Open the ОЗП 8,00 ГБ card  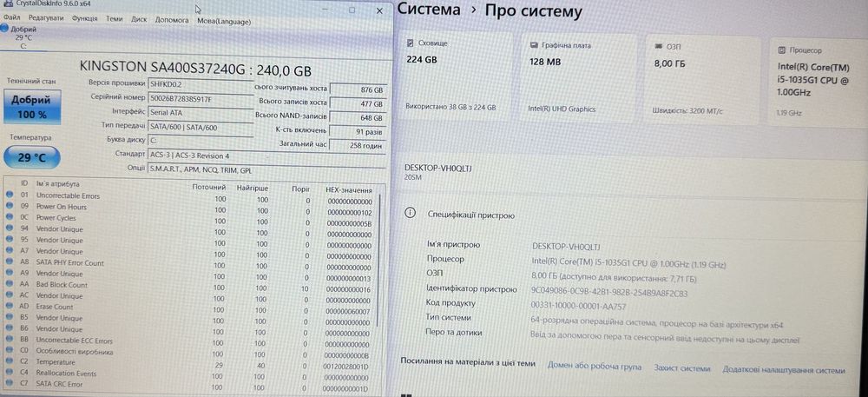coord(704,80)
